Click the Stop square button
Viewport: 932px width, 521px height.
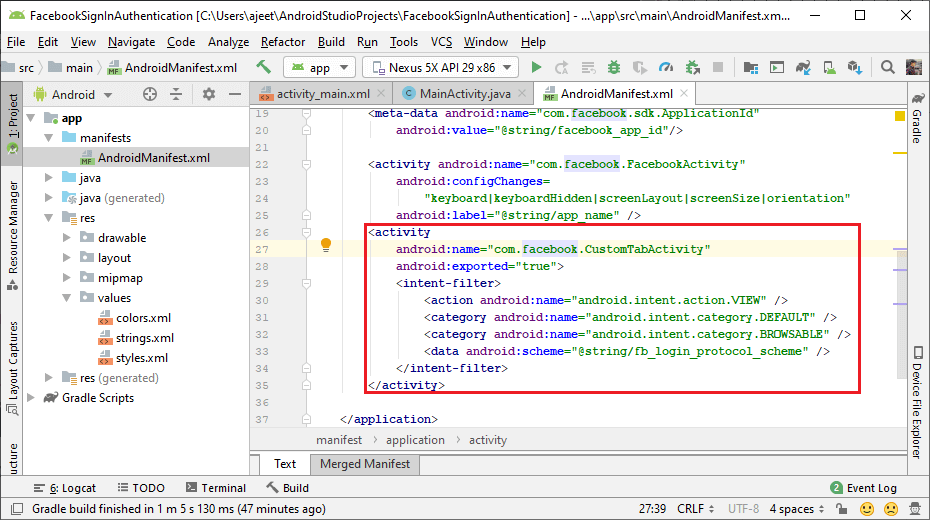click(718, 67)
